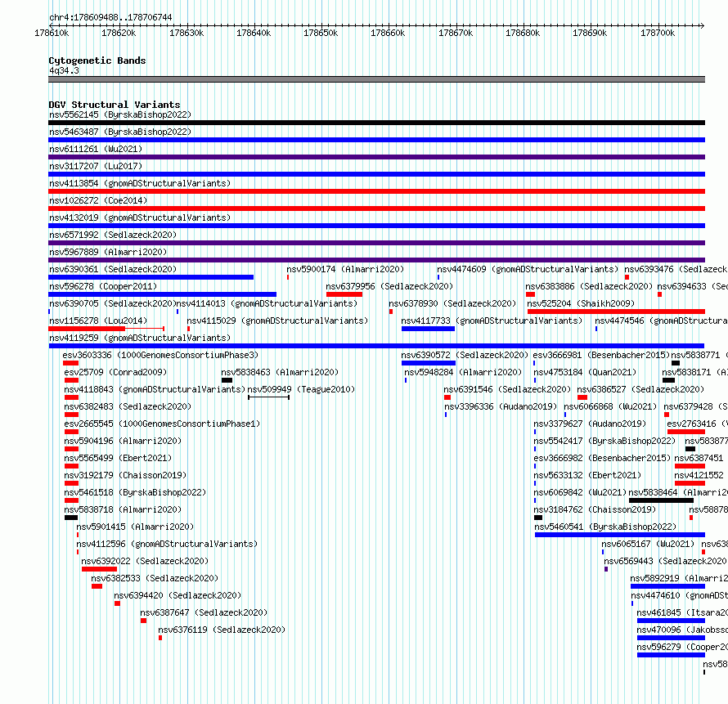The height and width of the screenshot is (704, 728).
Task: Select the black nsv5838464 variant bar
Action: [x=661, y=500]
